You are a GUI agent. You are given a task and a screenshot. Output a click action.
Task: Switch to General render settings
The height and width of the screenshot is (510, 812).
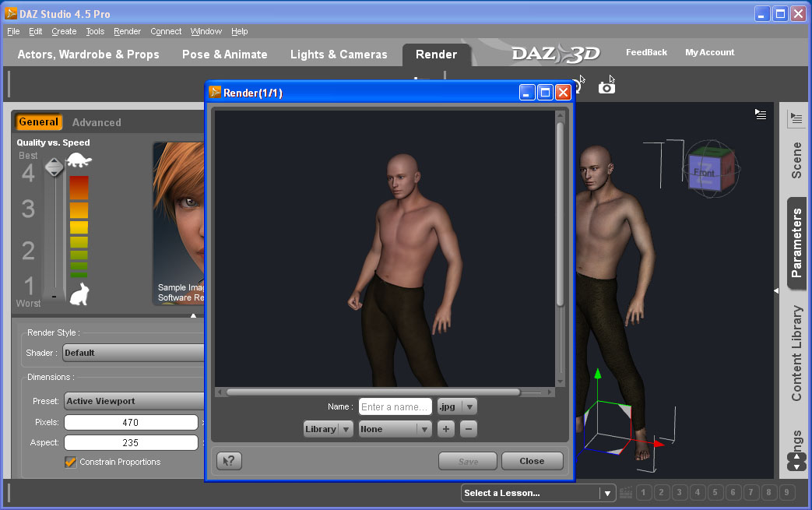point(38,122)
